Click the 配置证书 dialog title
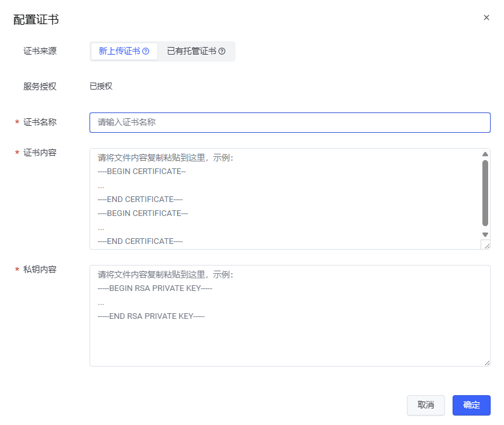Viewport: 504px width, 425px height. (x=36, y=20)
